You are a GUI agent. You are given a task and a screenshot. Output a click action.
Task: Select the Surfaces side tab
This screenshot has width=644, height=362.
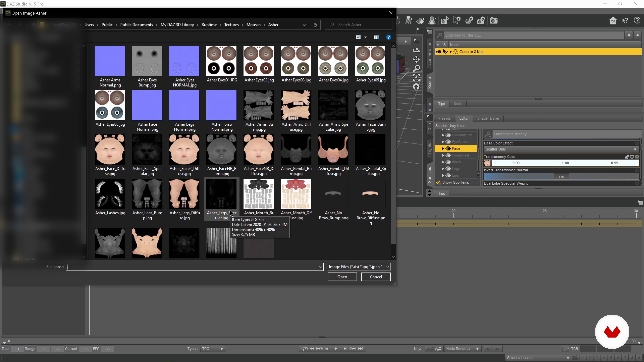point(430,175)
